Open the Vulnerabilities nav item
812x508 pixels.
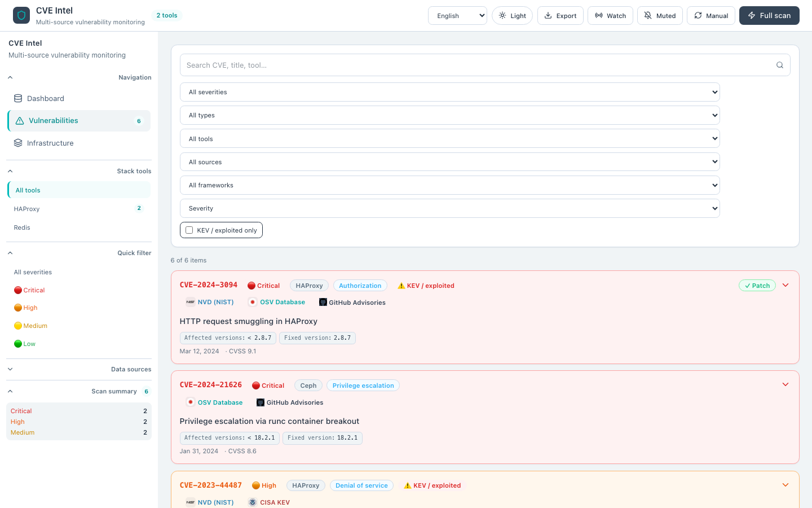(79, 121)
